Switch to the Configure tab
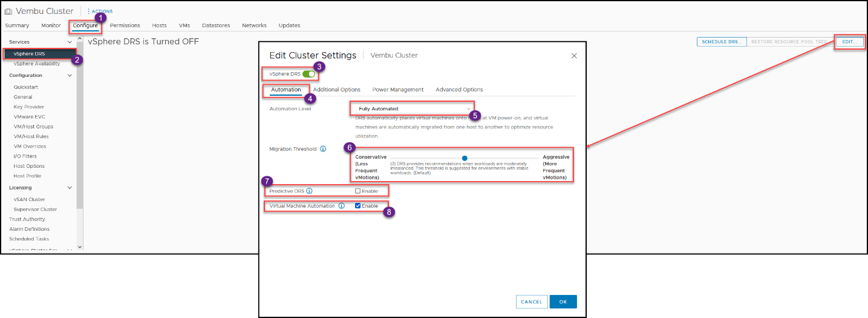Image resolution: width=868 pixels, height=318 pixels. [85, 25]
